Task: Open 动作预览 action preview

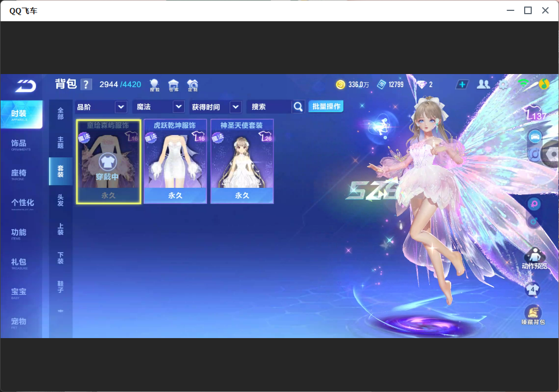Action: pos(534,259)
